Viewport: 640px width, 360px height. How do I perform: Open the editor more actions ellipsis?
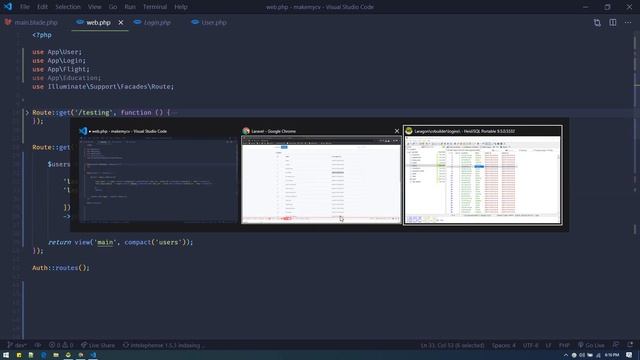pyautogui.click(x=628, y=22)
